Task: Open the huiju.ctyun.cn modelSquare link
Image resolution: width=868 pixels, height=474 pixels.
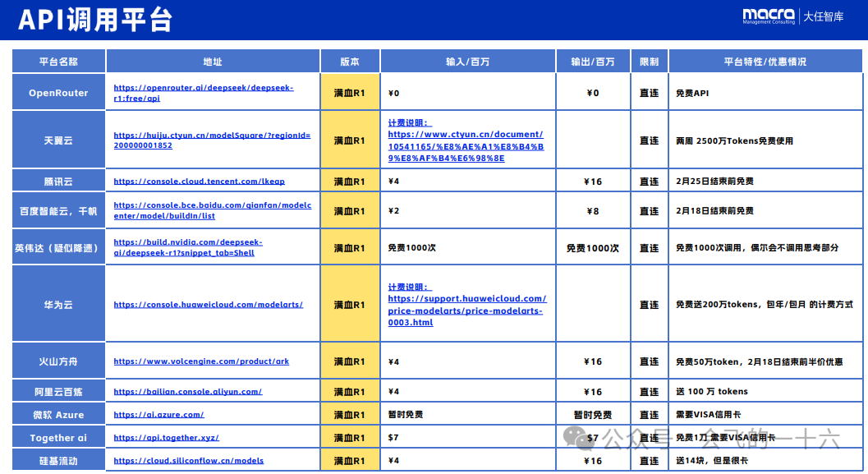Action: pos(212,140)
